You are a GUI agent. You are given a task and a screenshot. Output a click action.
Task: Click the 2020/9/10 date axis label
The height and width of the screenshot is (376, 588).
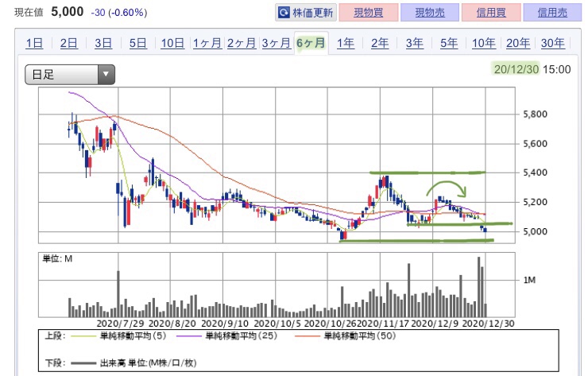[x=225, y=324]
